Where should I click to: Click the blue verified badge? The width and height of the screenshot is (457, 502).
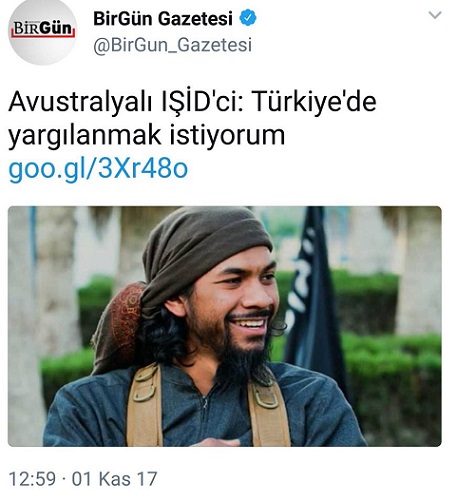coord(248,18)
